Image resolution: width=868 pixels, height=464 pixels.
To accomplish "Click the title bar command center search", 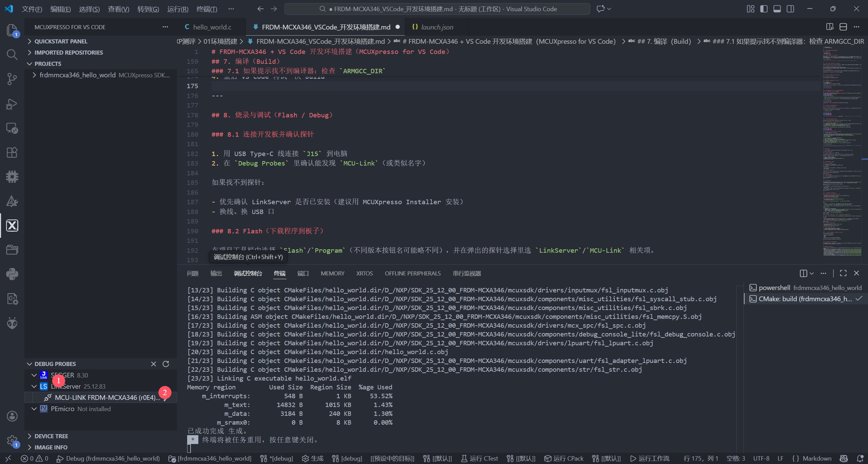I will (x=437, y=9).
